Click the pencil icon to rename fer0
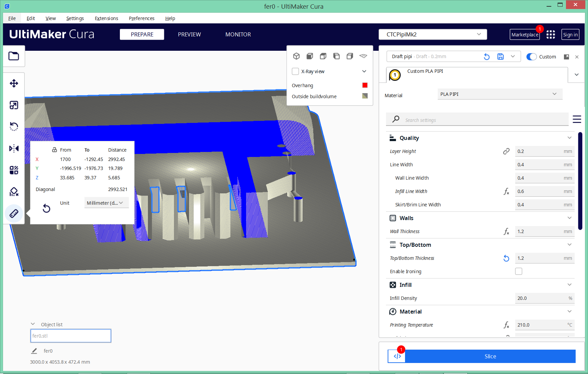 coord(34,351)
